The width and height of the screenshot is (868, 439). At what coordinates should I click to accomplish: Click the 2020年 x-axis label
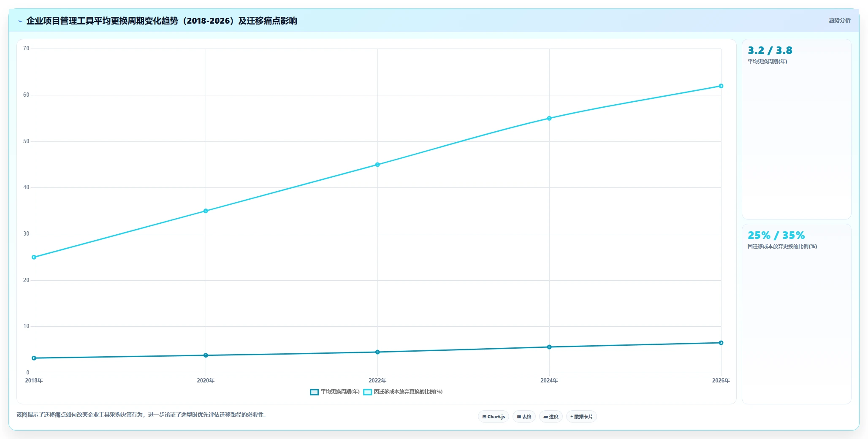(x=206, y=380)
